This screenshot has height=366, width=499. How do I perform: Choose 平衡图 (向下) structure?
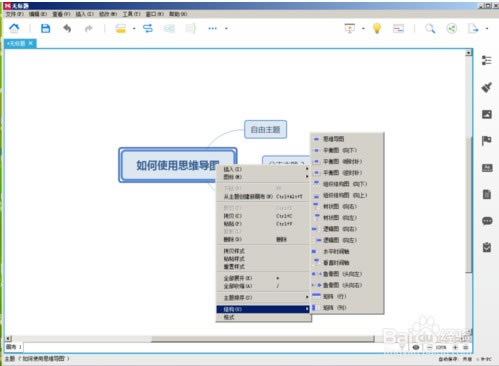(347, 150)
